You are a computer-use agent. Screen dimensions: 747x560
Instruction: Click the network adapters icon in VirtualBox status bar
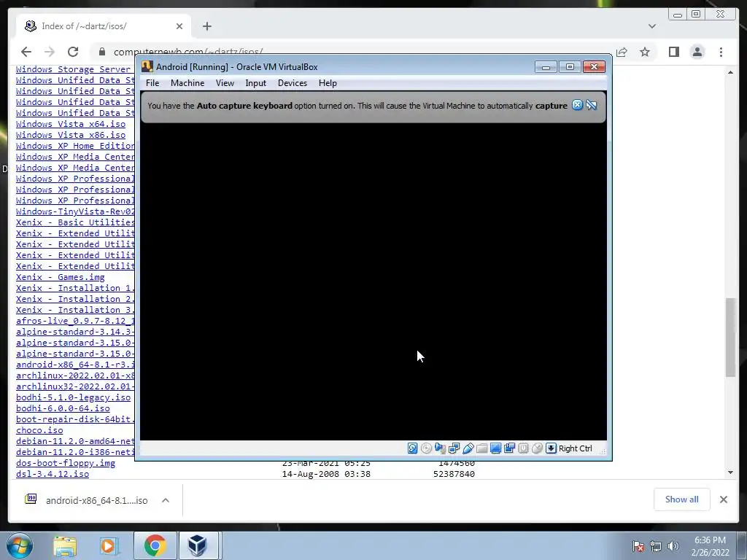[454, 448]
